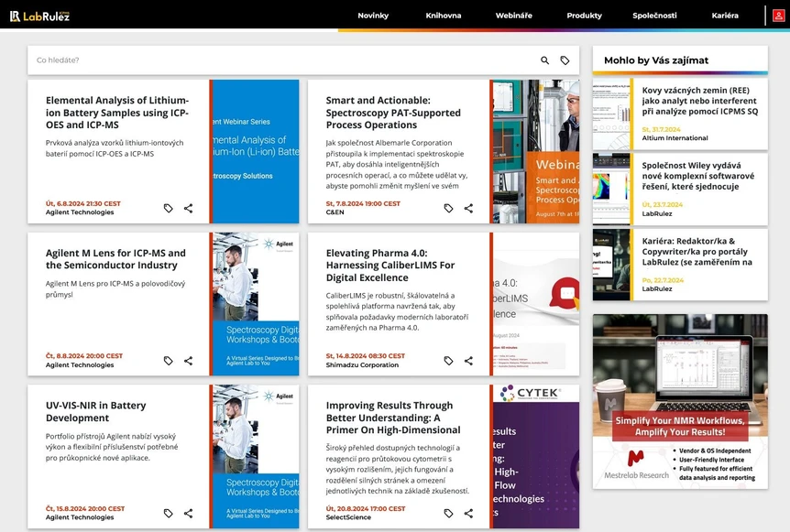Open Agilent M Lens for ICP-MS title

[115, 259]
